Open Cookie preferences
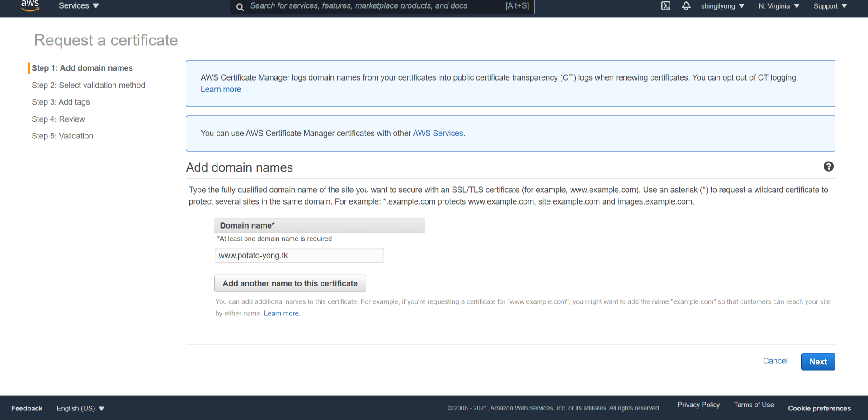The width and height of the screenshot is (868, 420). (819, 408)
